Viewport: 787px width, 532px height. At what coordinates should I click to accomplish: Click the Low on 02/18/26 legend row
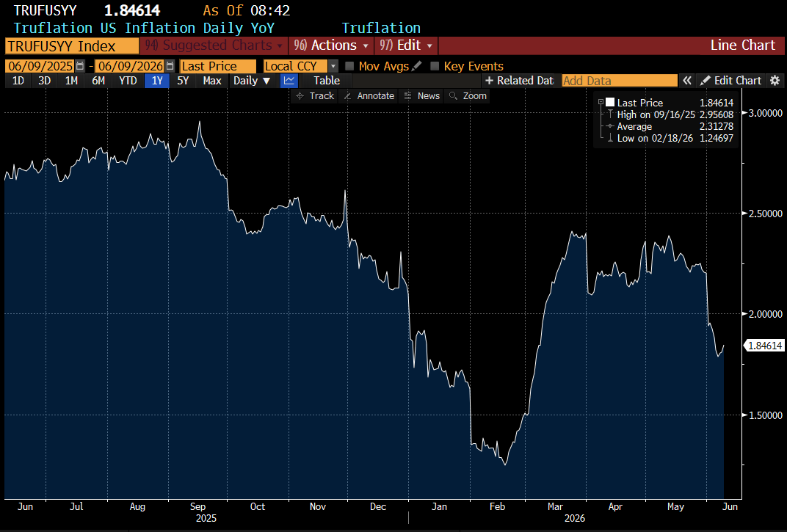coord(670,138)
